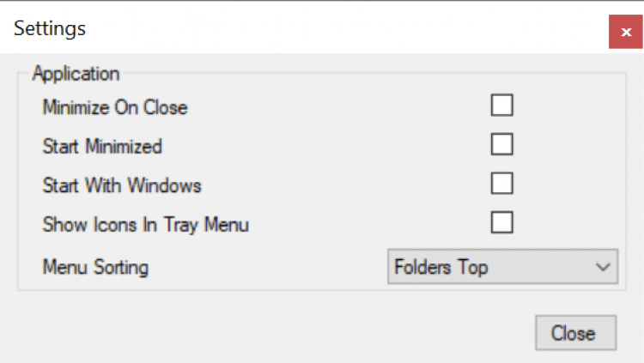Click blank title bar area beside red X

coord(515,29)
